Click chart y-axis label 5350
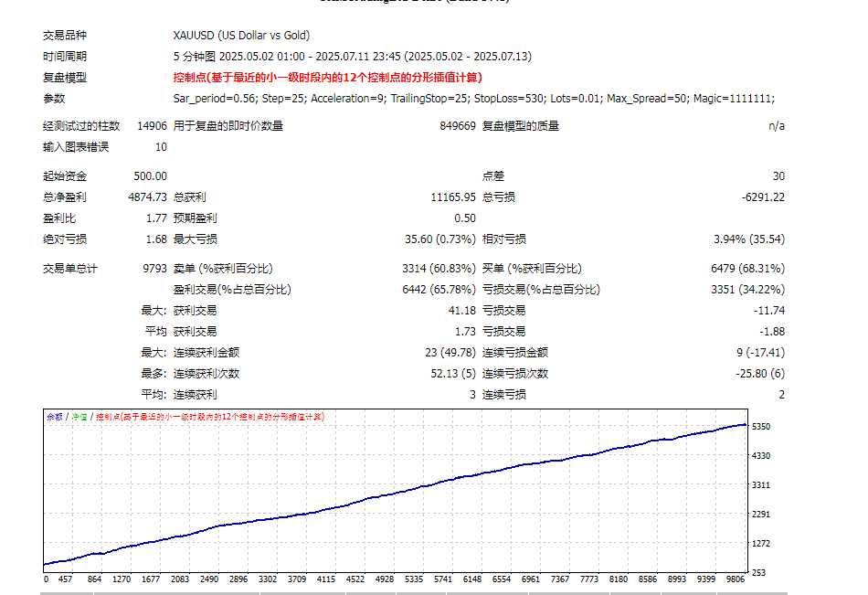The image size is (868, 595). (760, 427)
